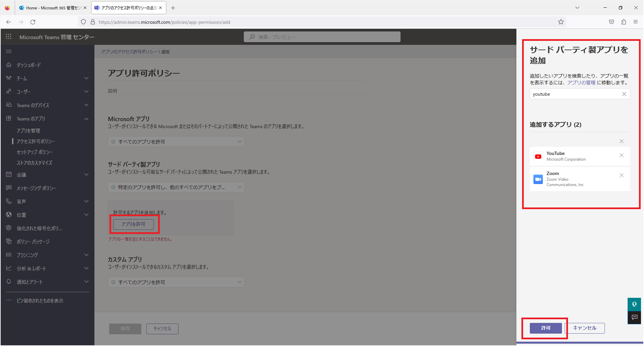Follow the アプリの管理 link in panel

pos(581,83)
